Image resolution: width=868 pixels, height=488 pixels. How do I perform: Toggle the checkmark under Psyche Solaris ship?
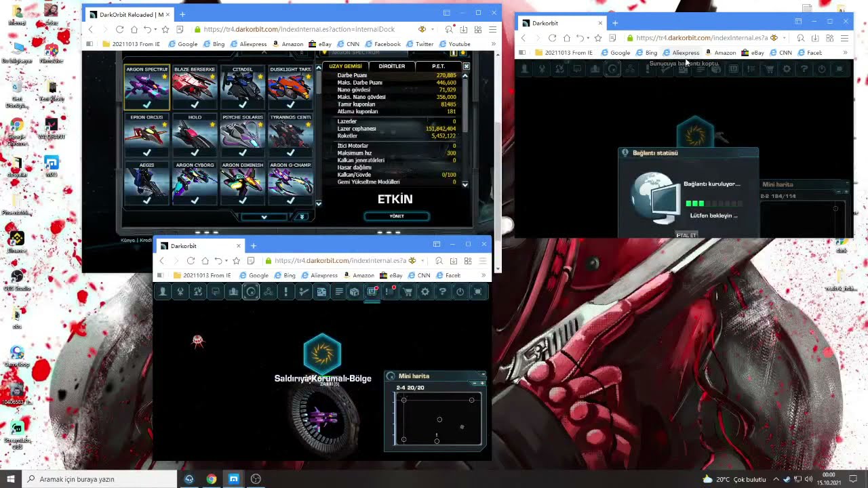[243, 152]
